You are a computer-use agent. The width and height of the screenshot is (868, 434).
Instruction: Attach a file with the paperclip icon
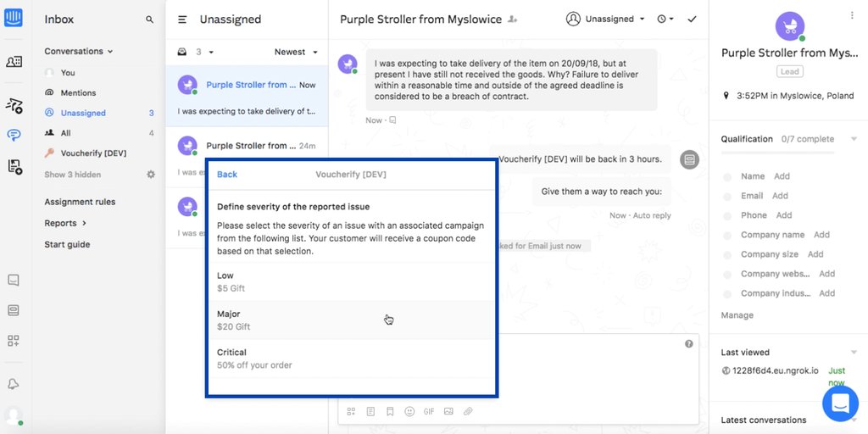468,411
